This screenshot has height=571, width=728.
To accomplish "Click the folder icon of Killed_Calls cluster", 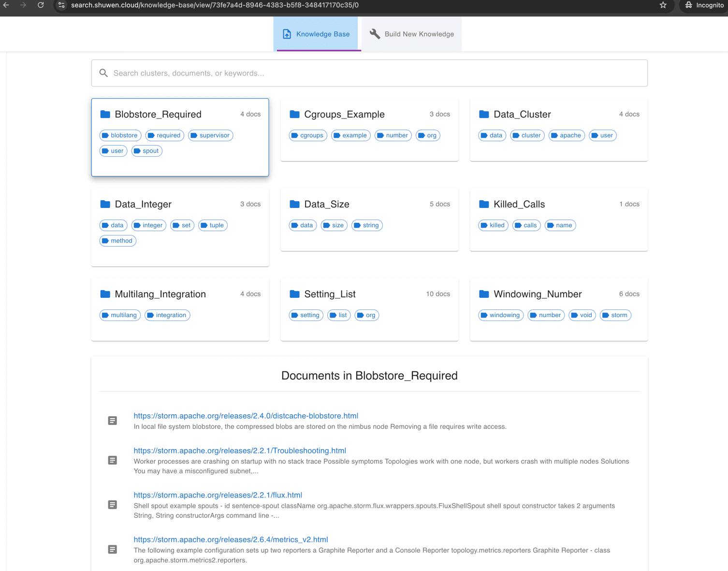I will 484,204.
